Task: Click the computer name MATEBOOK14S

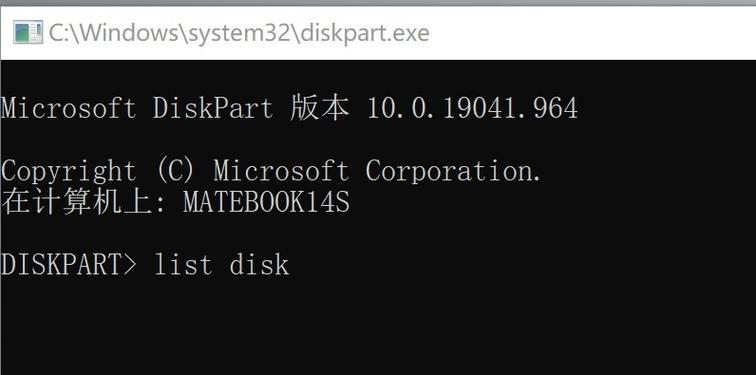Action: [x=267, y=202]
